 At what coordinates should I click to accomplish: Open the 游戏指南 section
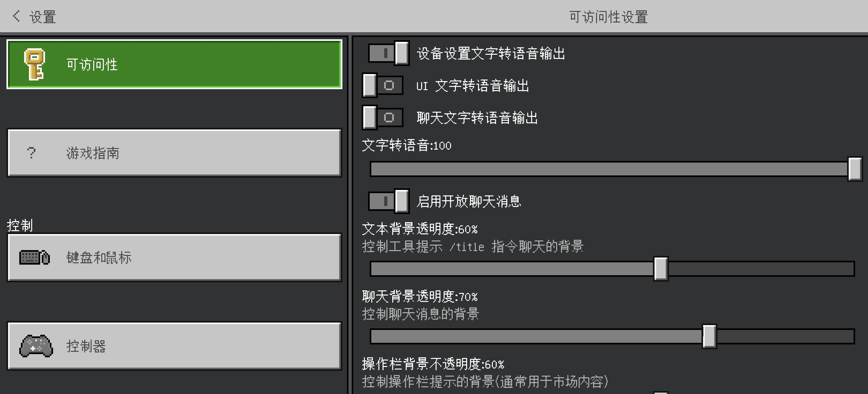[x=174, y=153]
